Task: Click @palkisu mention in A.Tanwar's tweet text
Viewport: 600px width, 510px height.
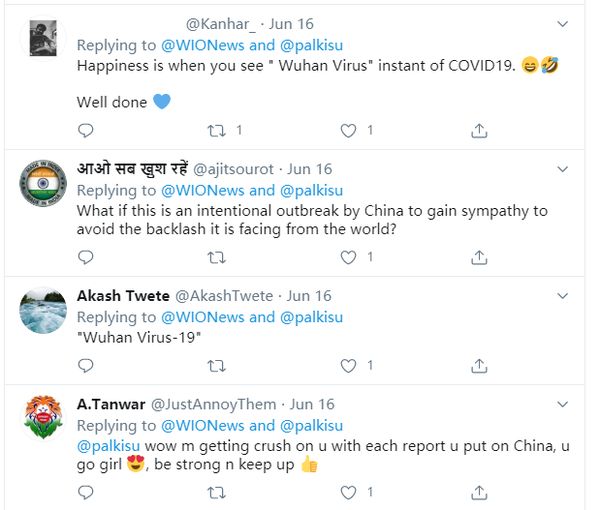Action: click(109, 445)
